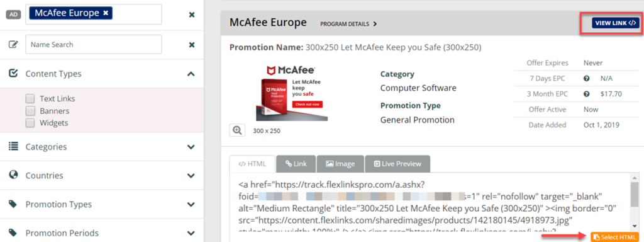Switch to the Link tab
This screenshot has height=242, width=644.
pyautogui.click(x=296, y=164)
